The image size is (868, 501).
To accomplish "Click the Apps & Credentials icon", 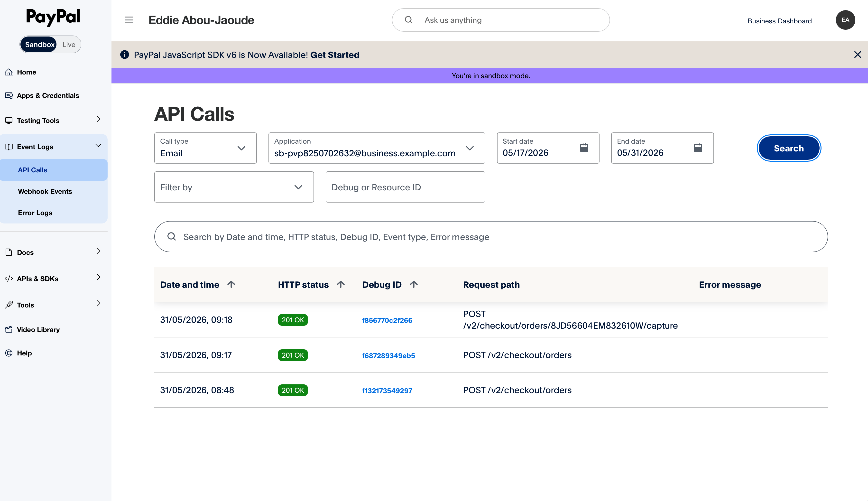I will 9,95.
